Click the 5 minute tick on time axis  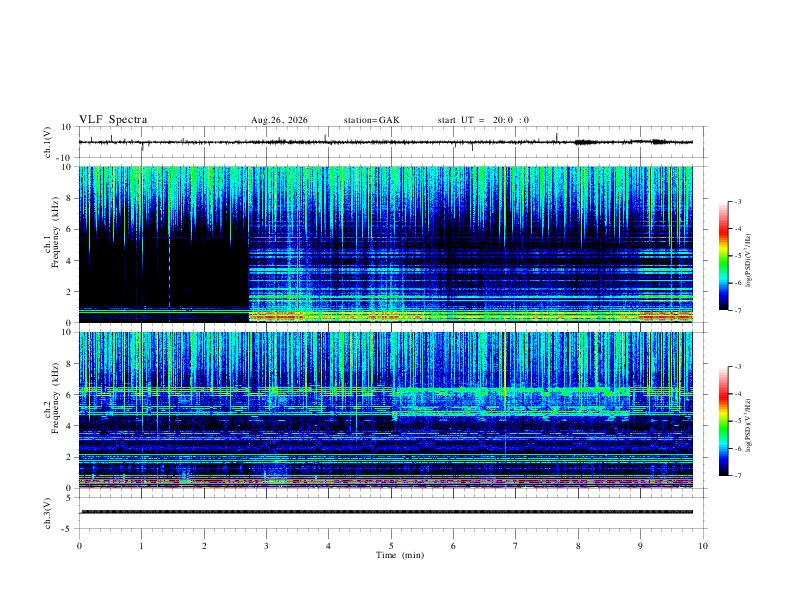pos(391,546)
